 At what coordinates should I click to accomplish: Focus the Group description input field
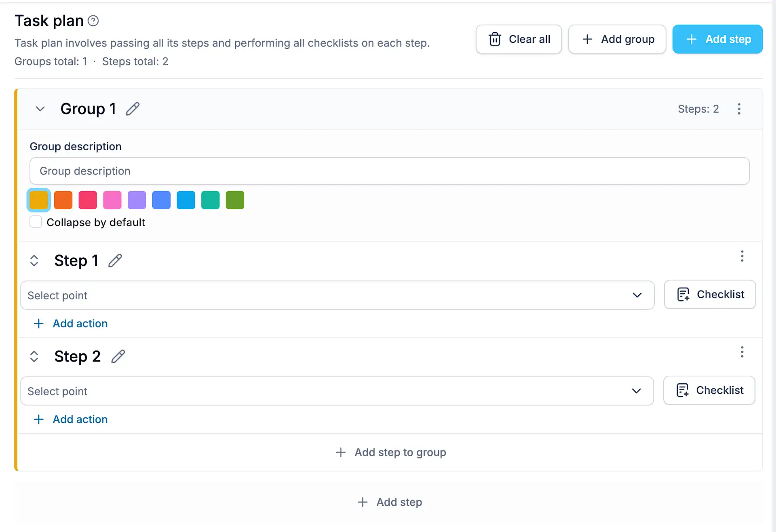pyautogui.click(x=390, y=171)
